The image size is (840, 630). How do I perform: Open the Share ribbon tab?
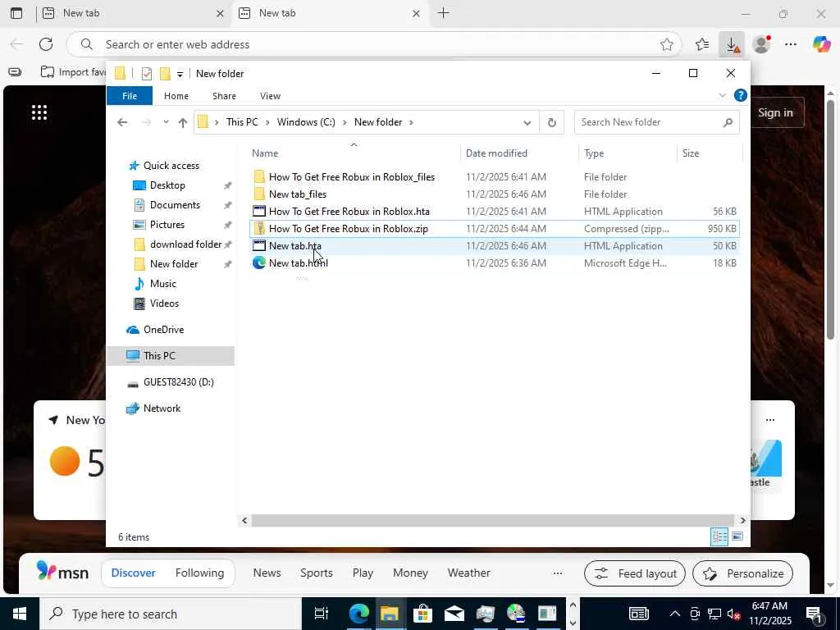tap(224, 96)
